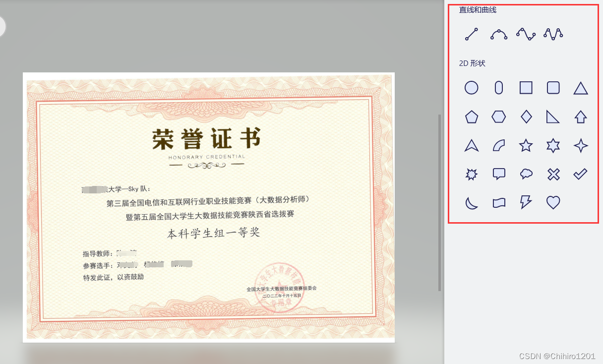The height and width of the screenshot is (364, 603).
Task: Insert the six-pointed star shape
Action: [553, 146]
